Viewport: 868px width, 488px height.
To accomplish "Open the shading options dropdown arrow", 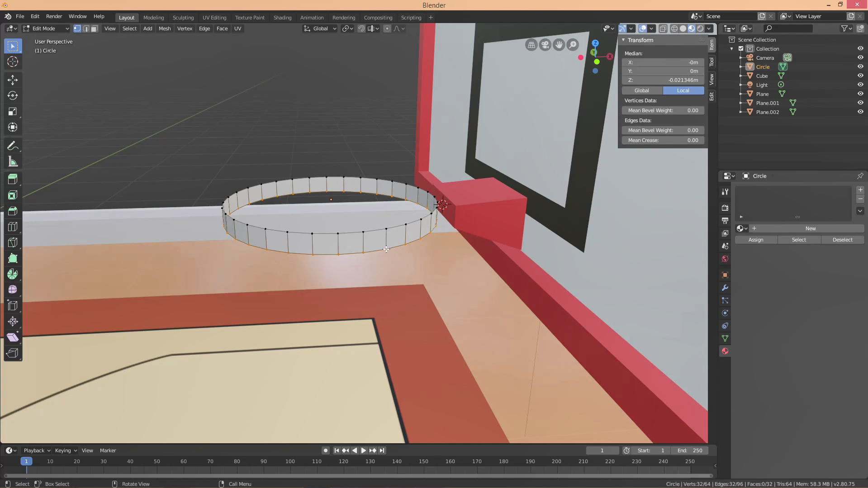I will tap(709, 28).
